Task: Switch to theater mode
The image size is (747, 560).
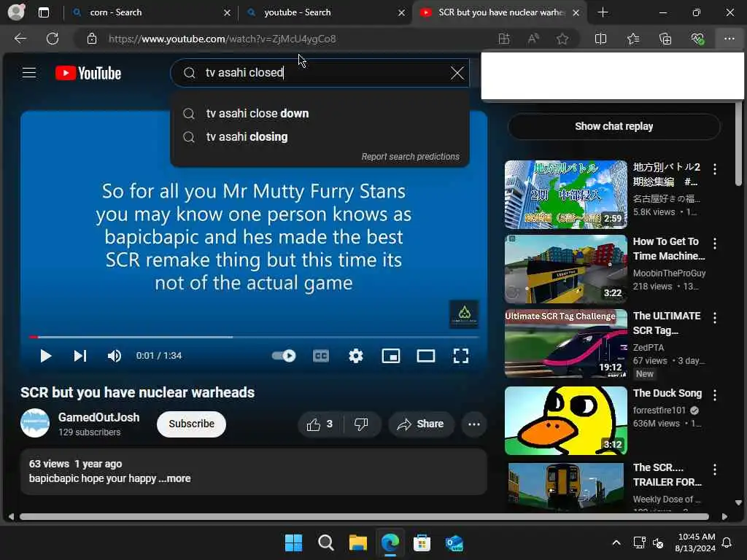Action: (x=425, y=356)
